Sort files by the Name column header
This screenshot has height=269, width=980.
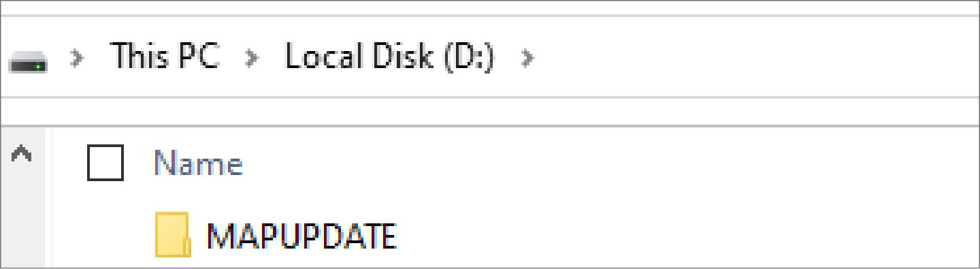(x=198, y=163)
